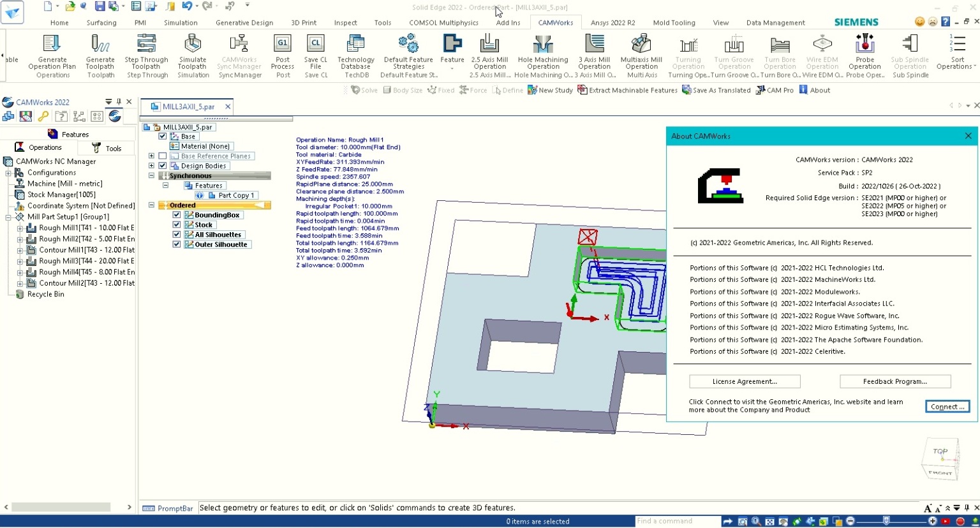Insert a 2.5 Axis Mill Operation
This screenshot has width=980, height=528.
click(x=489, y=45)
